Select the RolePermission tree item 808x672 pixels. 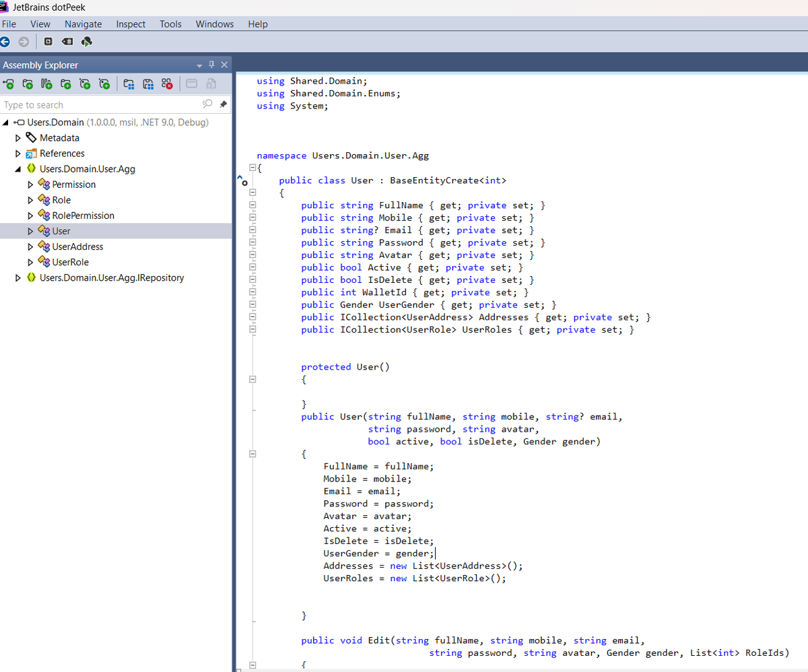[83, 215]
